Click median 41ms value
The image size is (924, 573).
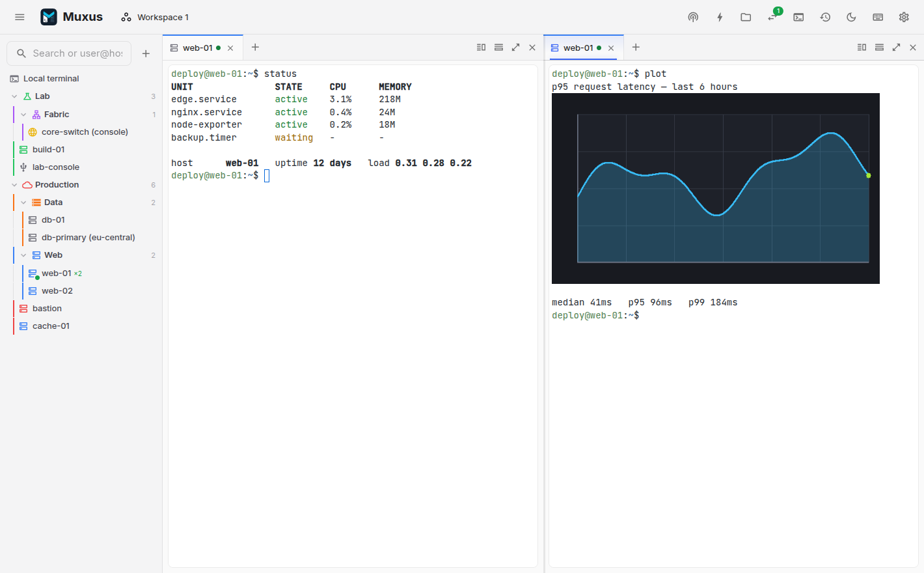[582, 302]
